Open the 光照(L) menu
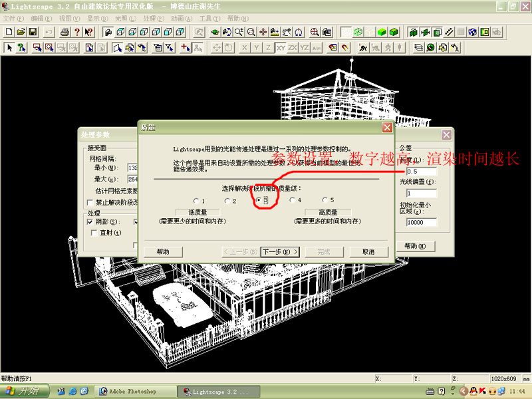The width and height of the screenshot is (532, 399). point(126,19)
